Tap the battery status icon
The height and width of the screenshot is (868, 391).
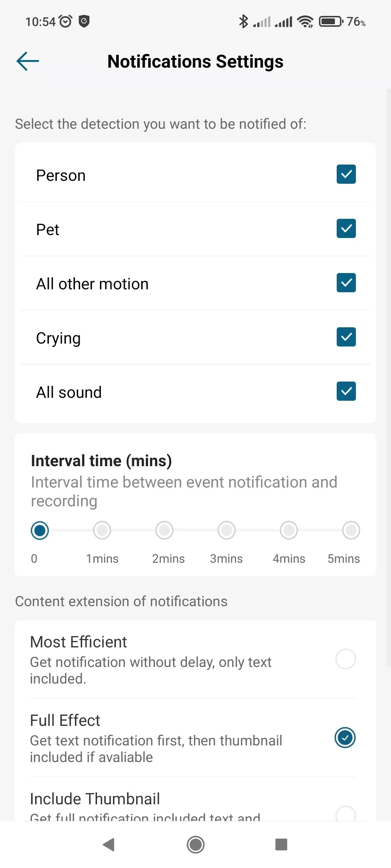[x=331, y=22]
